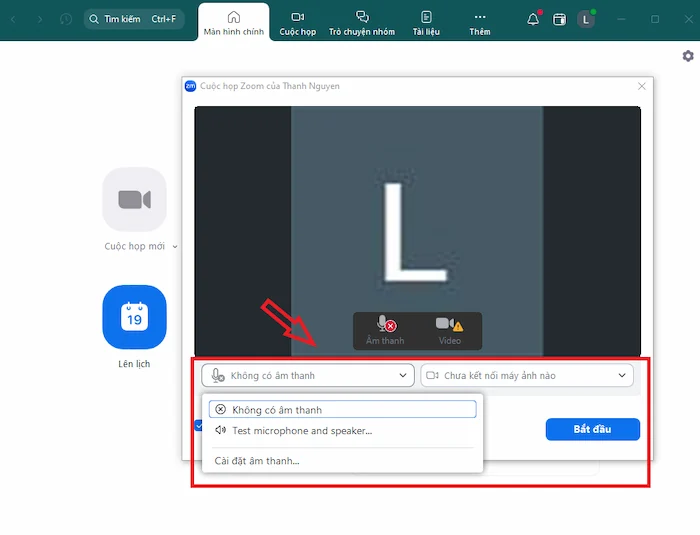Click the Cuộc họp mới camera icon
Image resolution: width=700 pixels, height=535 pixels.
click(x=134, y=199)
